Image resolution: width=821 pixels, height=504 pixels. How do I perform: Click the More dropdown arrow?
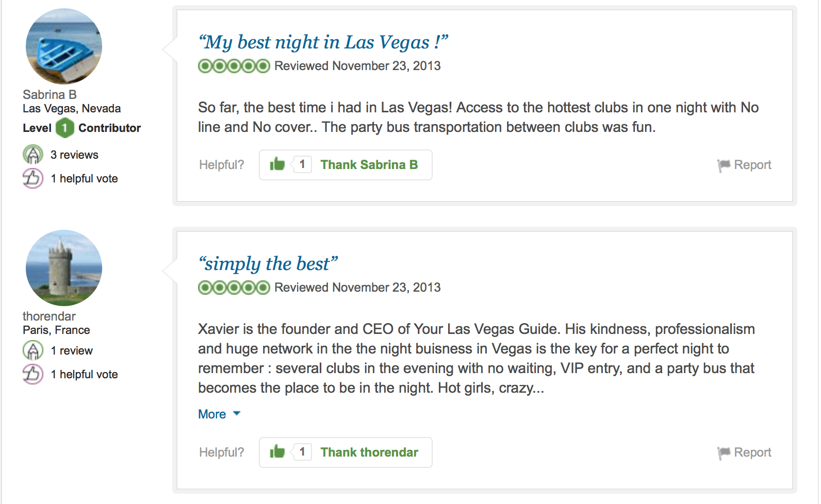pos(237,413)
